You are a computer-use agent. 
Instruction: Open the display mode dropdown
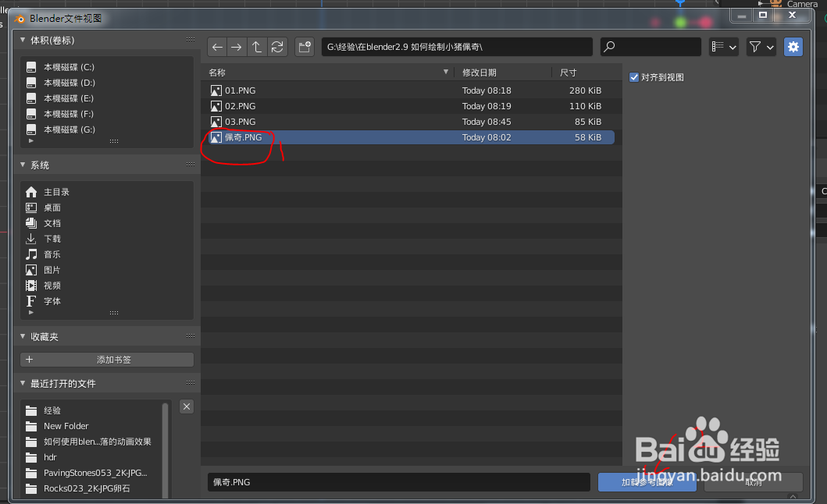click(x=723, y=47)
